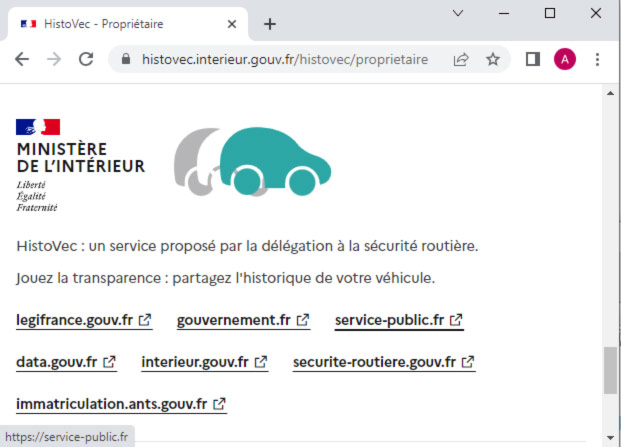Click the address bar URL

pos(285,59)
